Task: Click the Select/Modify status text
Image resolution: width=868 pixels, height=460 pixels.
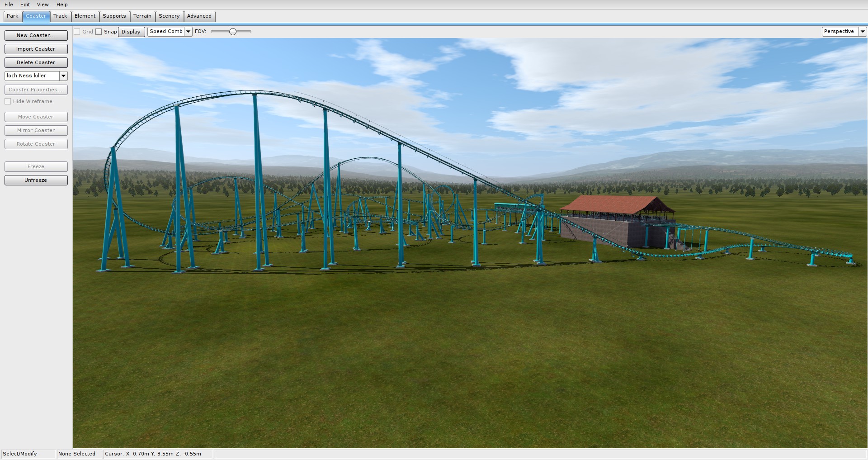Action: [x=20, y=454]
